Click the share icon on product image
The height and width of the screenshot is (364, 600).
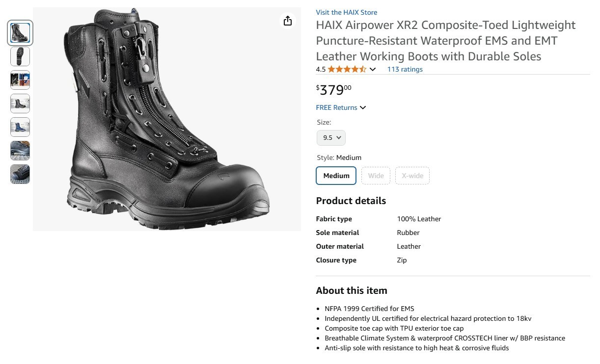(x=288, y=21)
